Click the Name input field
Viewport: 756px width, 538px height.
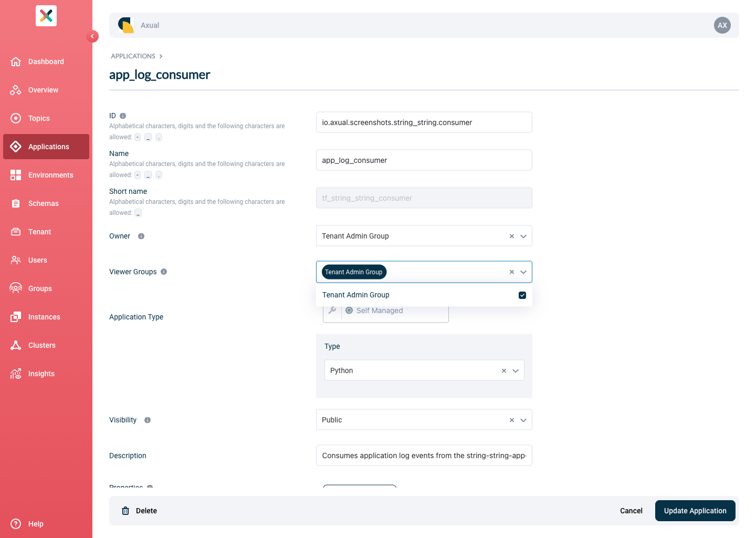[x=424, y=160]
